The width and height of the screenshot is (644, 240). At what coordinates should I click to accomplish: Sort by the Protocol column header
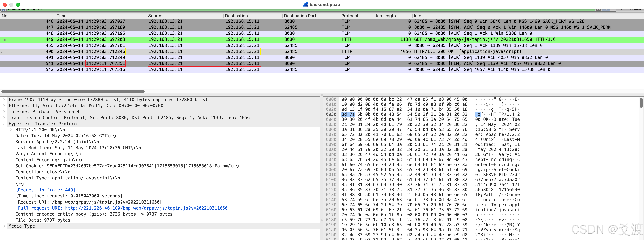click(350, 16)
